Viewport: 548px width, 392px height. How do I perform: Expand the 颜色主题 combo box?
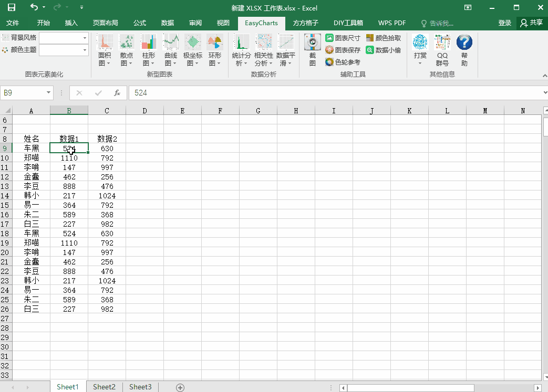tap(85, 50)
